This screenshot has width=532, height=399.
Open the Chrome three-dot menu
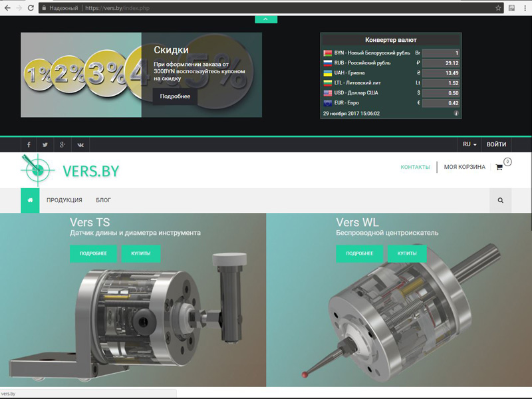(x=525, y=8)
